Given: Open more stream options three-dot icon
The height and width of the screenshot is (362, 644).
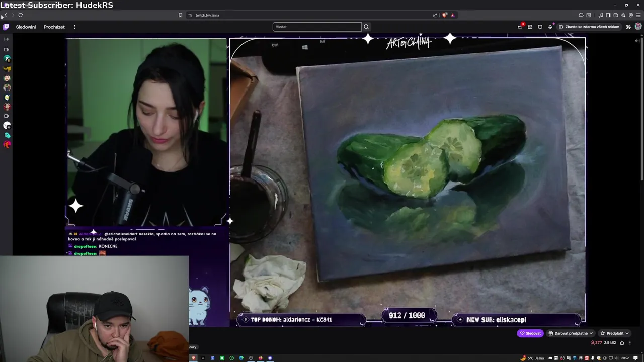Looking at the screenshot, I should click(630, 343).
